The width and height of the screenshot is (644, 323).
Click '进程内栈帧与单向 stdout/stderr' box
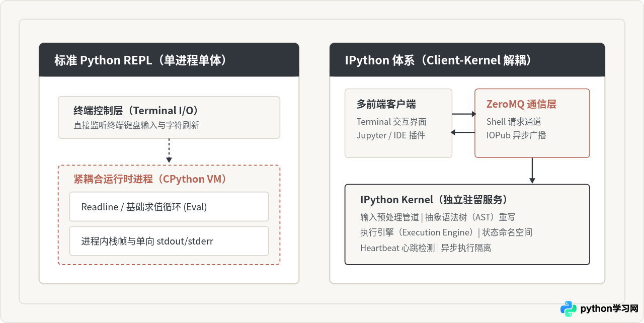coord(169,241)
